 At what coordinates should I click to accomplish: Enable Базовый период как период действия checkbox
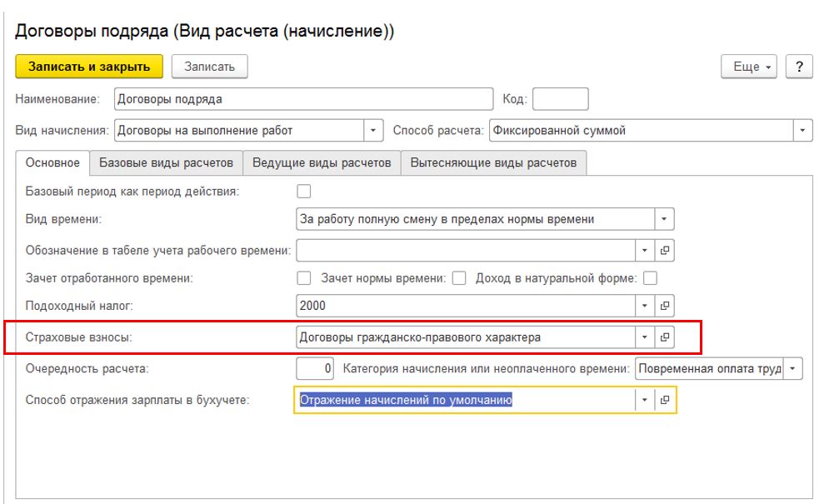point(304,192)
